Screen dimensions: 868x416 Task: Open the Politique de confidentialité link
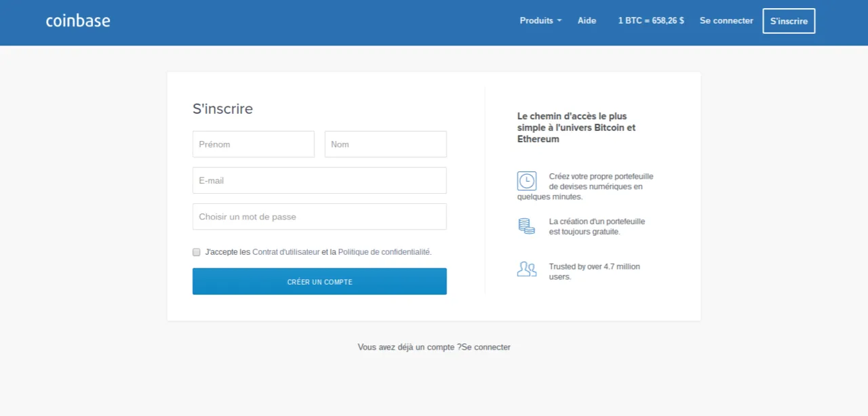tap(384, 251)
